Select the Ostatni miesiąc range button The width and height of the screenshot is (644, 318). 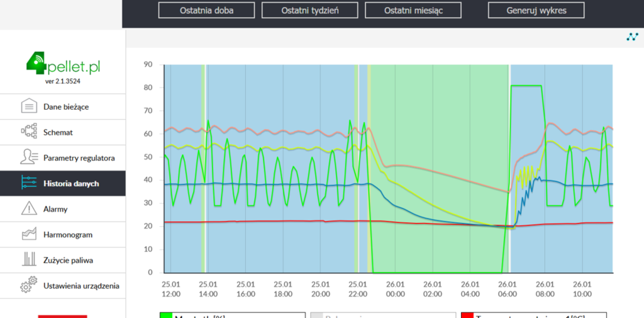413,11
